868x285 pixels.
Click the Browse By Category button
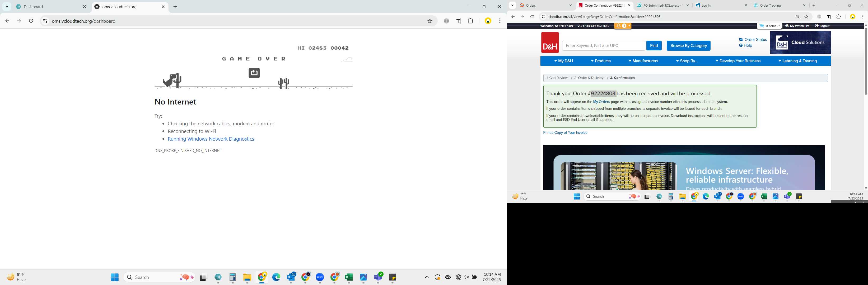coord(688,45)
